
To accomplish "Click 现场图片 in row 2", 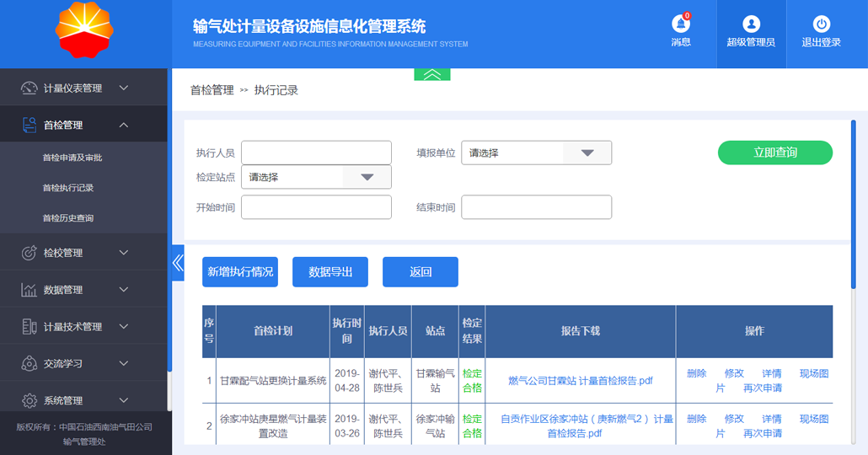I will click(814, 419).
